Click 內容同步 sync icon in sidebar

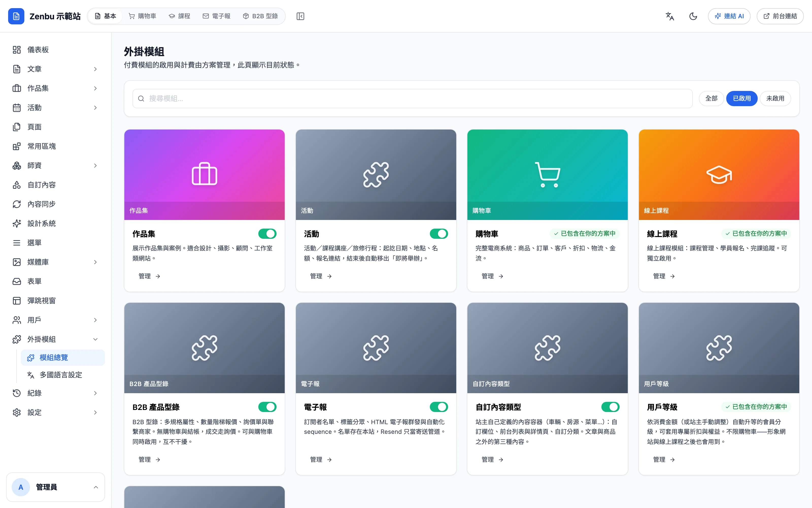click(x=17, y=204)
